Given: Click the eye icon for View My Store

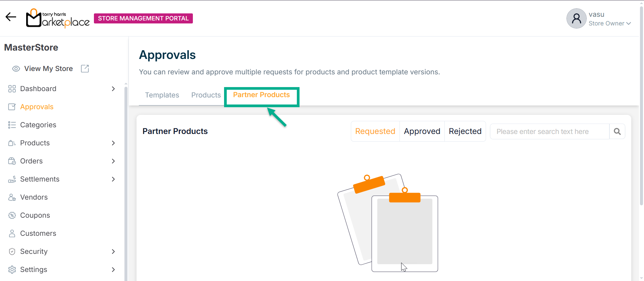Looking at the screenshot, I should [x=16, y=69].
